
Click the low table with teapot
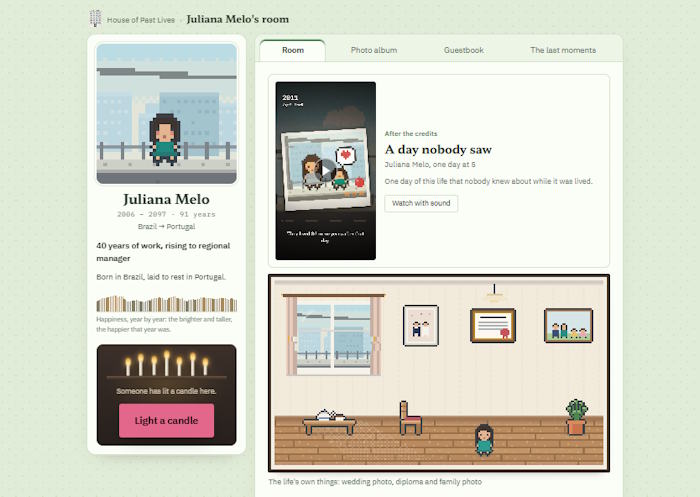[329, 422]
